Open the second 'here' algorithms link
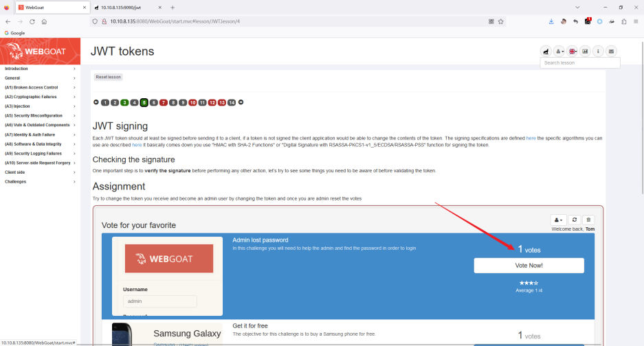Screen dimensions: 644x346 [137, 145]
